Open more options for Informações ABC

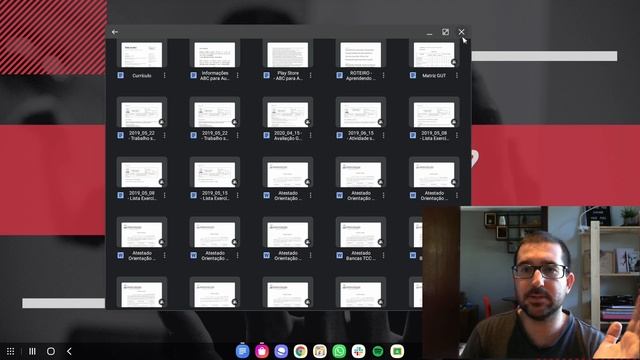[x=238, y=76]
